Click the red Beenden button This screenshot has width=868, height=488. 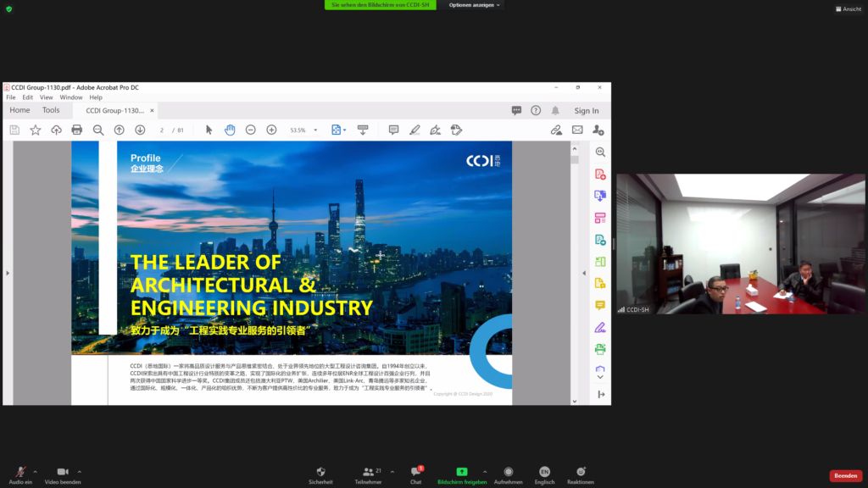click(845, 476)
